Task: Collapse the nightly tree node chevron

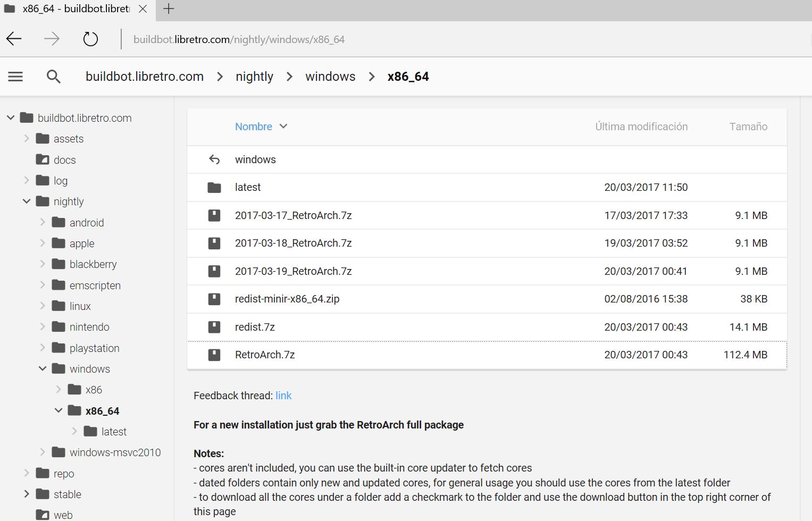Action: (x=27, y=201)
